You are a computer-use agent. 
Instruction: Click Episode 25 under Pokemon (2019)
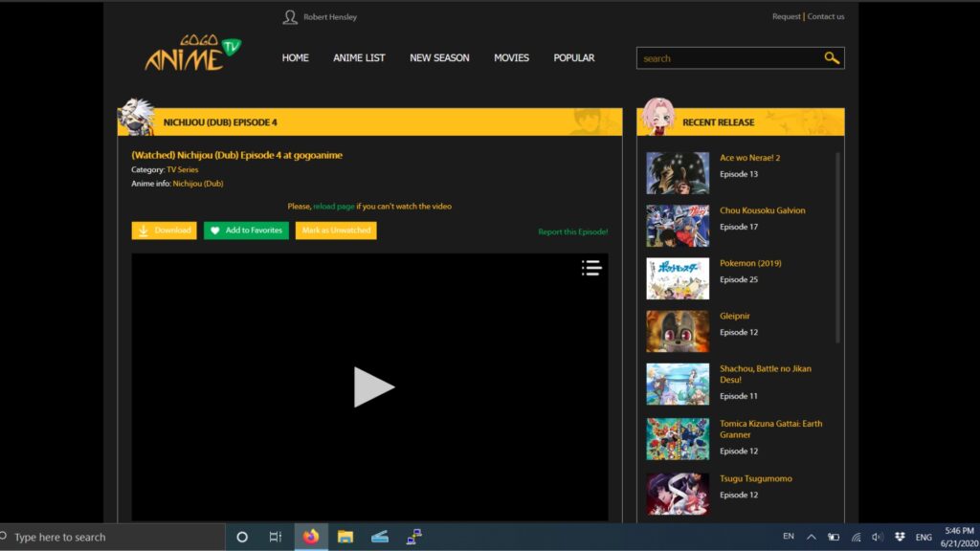(738, 280)
